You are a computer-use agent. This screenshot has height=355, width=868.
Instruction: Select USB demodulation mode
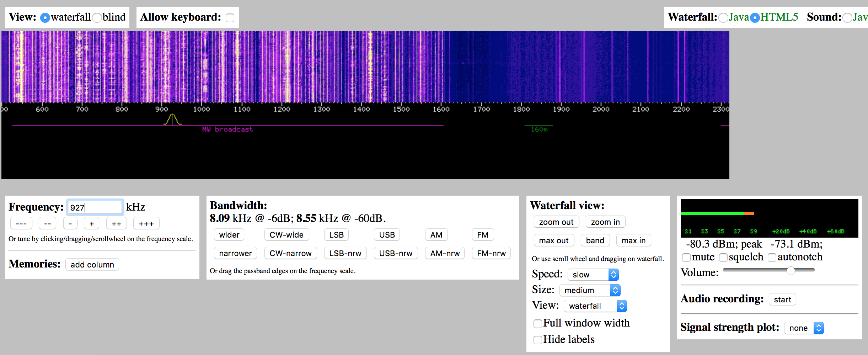pyautogui.click(x=387, y=235)
